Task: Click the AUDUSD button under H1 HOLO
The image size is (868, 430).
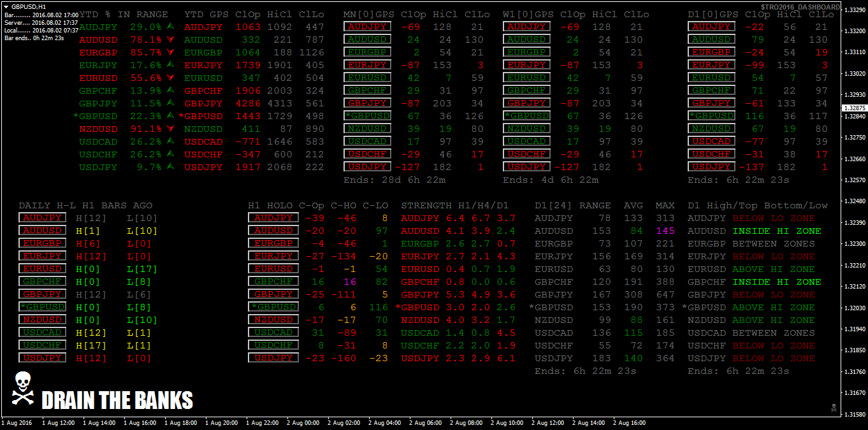Action: click(x=273, y=231)
